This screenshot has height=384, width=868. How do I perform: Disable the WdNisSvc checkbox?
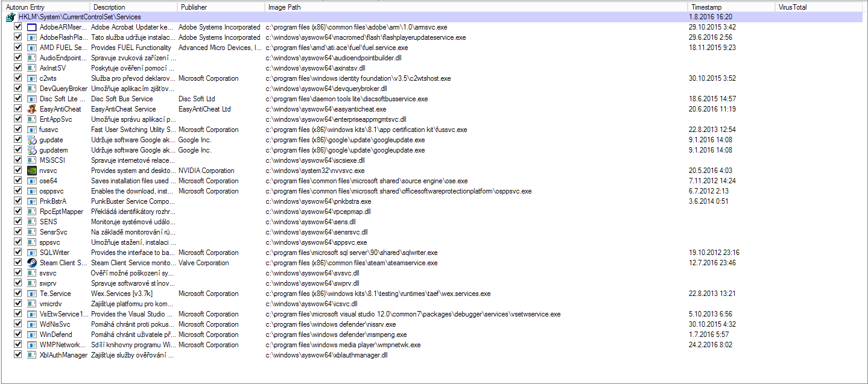(18, 324)
